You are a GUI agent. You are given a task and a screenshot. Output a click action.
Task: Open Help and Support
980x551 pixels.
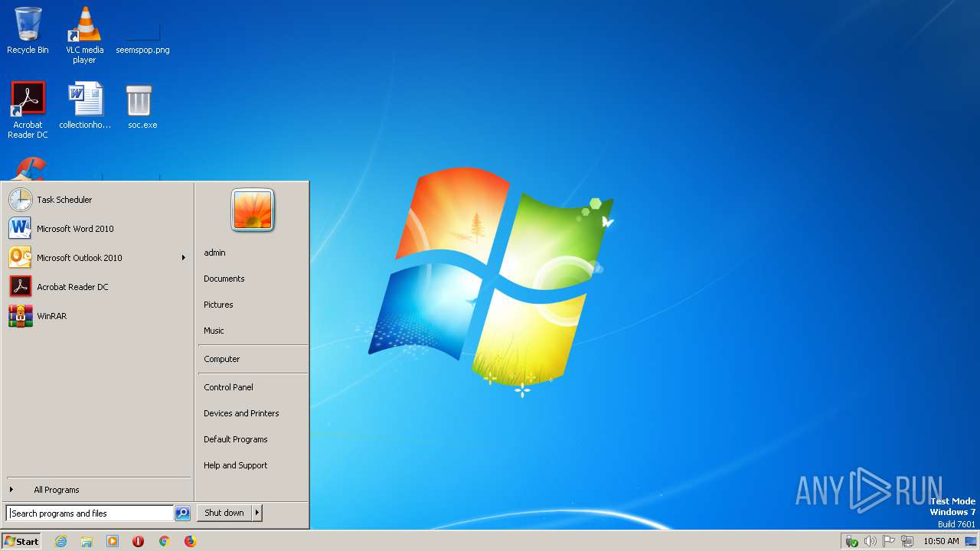253,465
